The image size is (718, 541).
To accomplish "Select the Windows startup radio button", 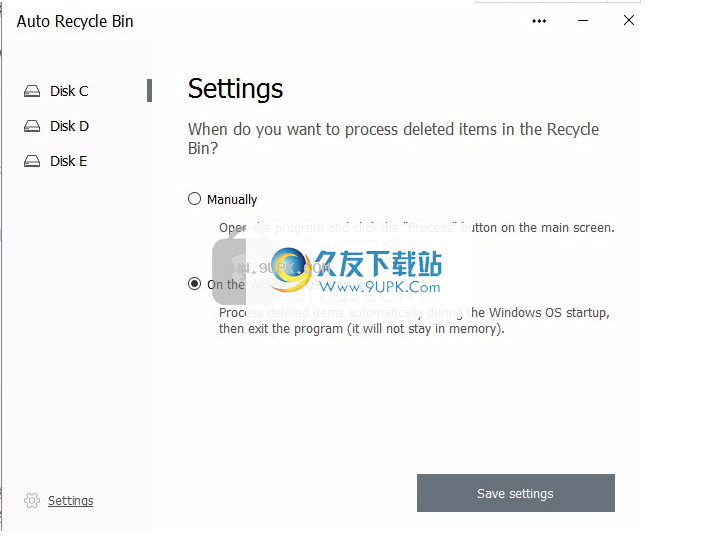I will [195, 284].
